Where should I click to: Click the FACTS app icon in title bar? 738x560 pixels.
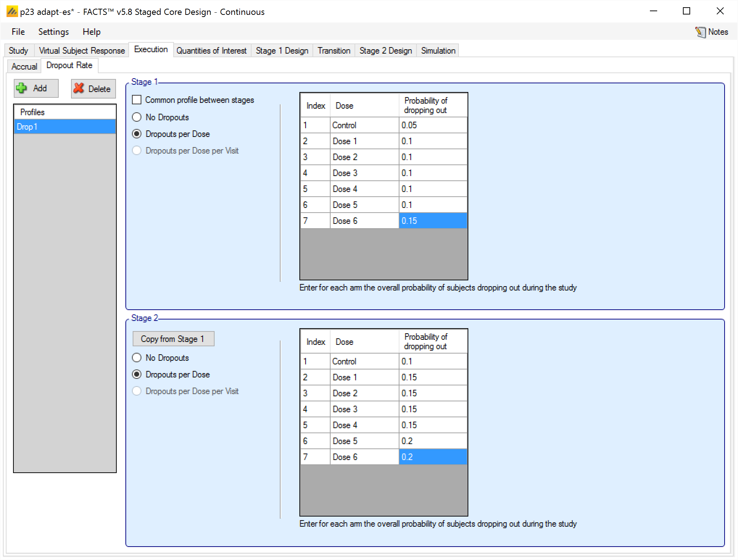[12, 12]
